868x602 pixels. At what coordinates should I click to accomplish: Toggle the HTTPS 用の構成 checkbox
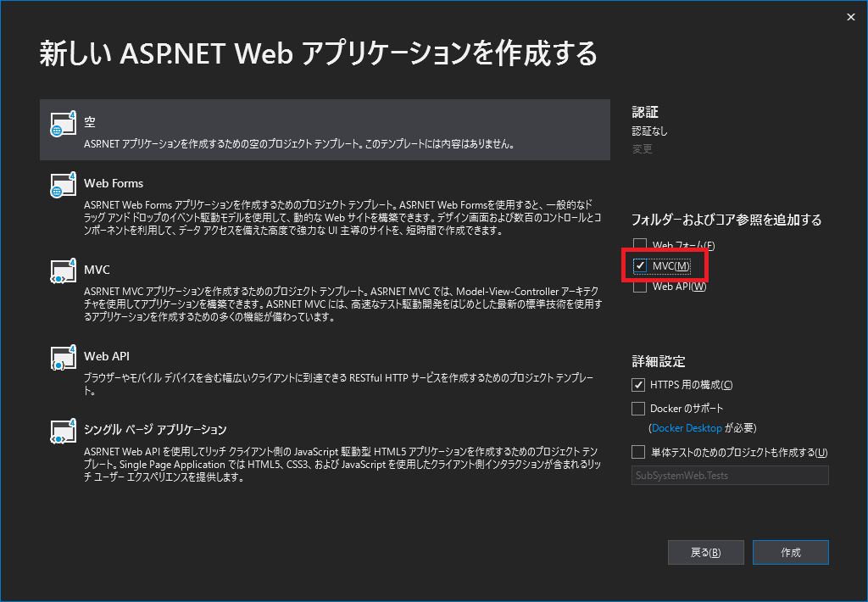638,385
